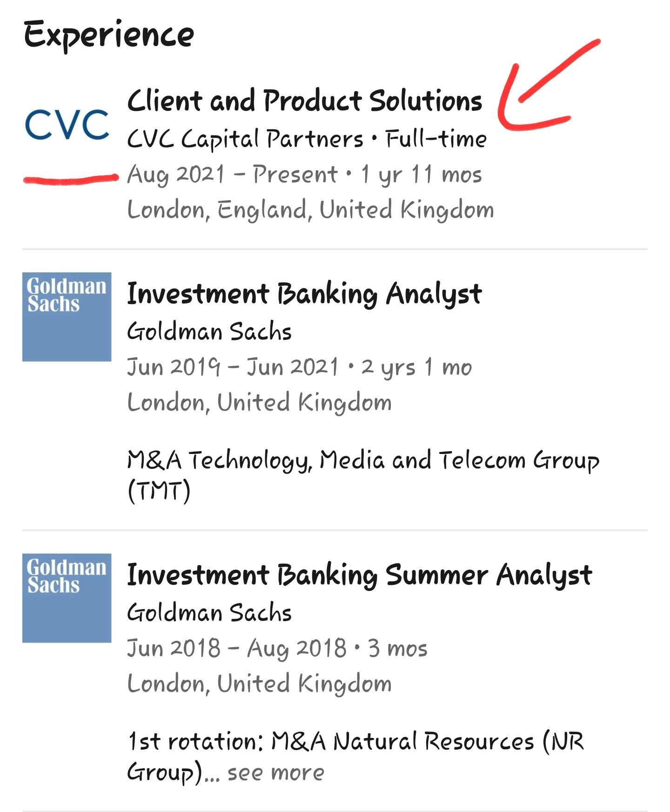Screen dimensions: 670x812
Task: Click the CVC Capital Partners company name
Action: click(x=245, y=139)
